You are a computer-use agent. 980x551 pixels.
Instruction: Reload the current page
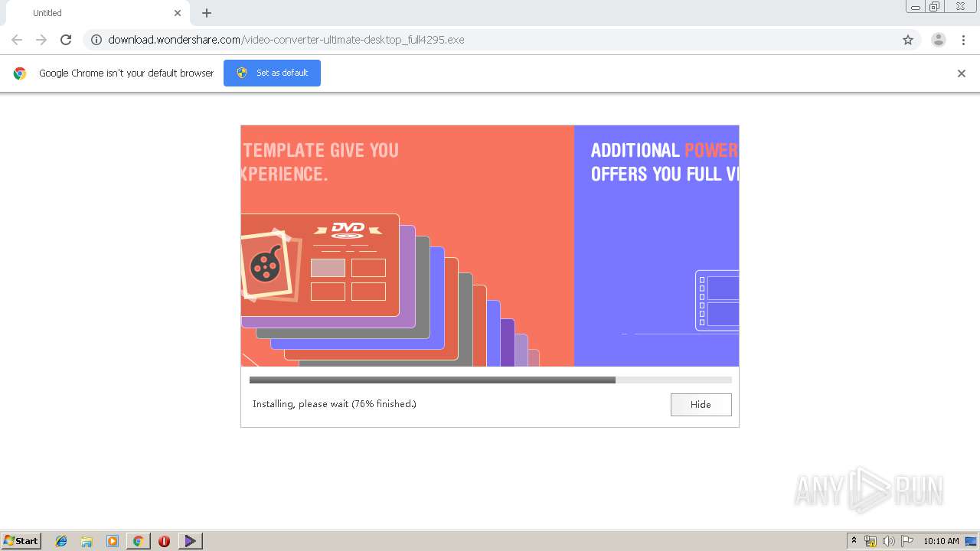click(66, 40)
